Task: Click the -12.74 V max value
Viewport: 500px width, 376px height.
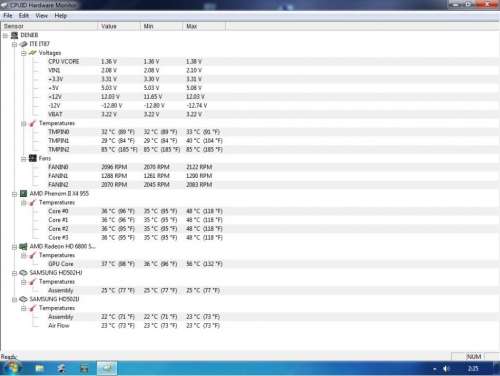Action: click(x=196, y=105)
